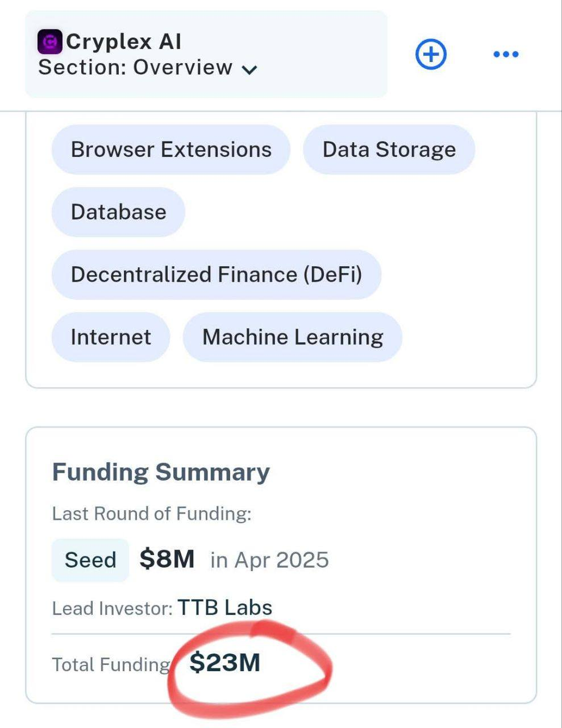Click the purple Cryplex AI logo icon
The height and width of the screenshot is (728, 562).
tap(50, 42)
